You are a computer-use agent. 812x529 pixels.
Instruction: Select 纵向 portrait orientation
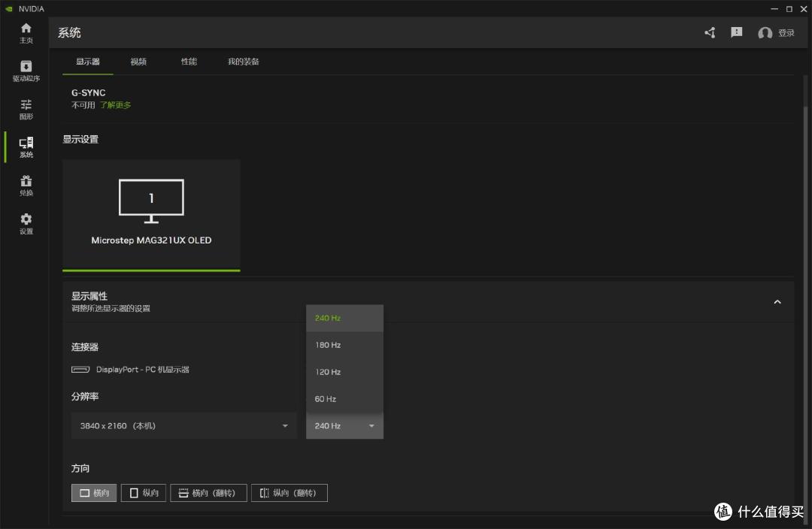click(144, 493)
